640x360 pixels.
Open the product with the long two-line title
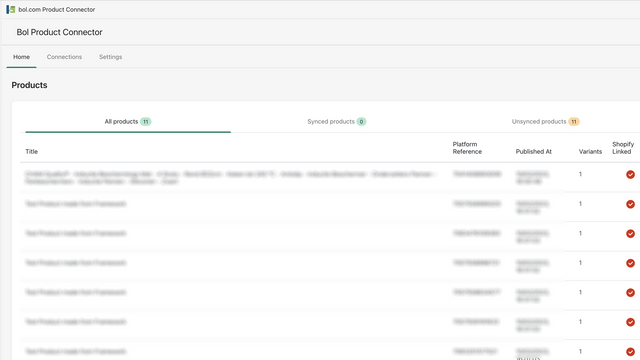pos(231,178)
